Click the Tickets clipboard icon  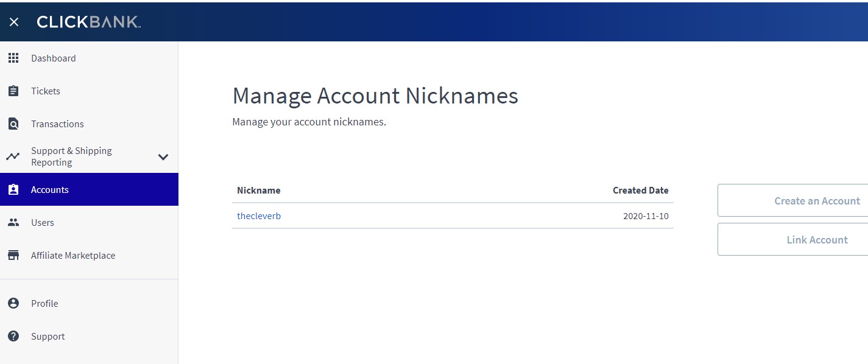click(13, 91)
